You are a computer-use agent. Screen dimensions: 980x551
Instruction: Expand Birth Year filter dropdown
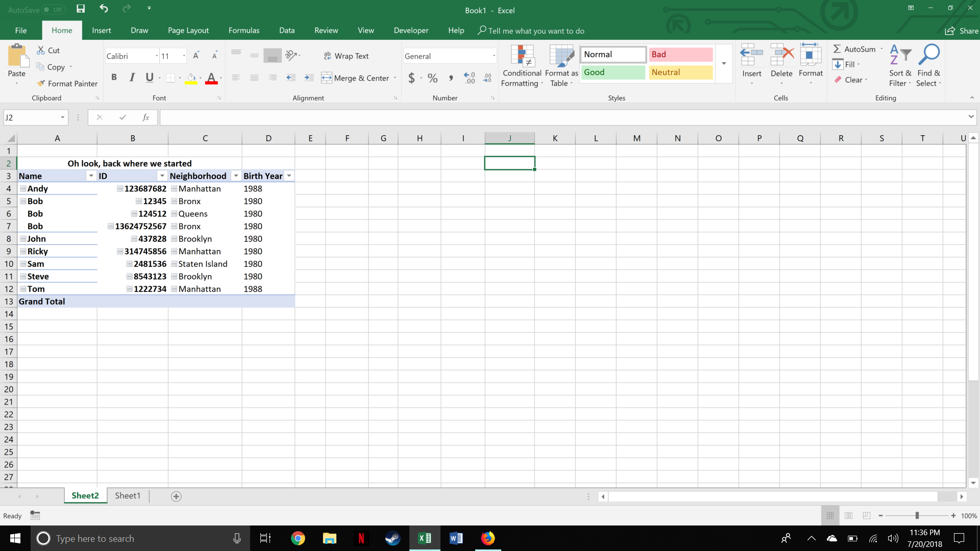tap(289, 176)
